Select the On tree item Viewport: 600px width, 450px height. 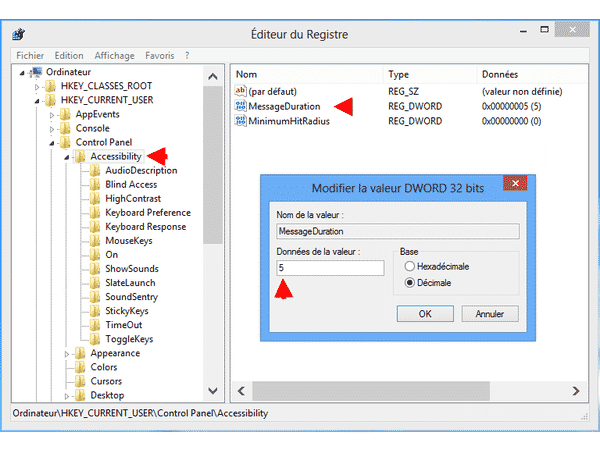click(x=111, y=255)
